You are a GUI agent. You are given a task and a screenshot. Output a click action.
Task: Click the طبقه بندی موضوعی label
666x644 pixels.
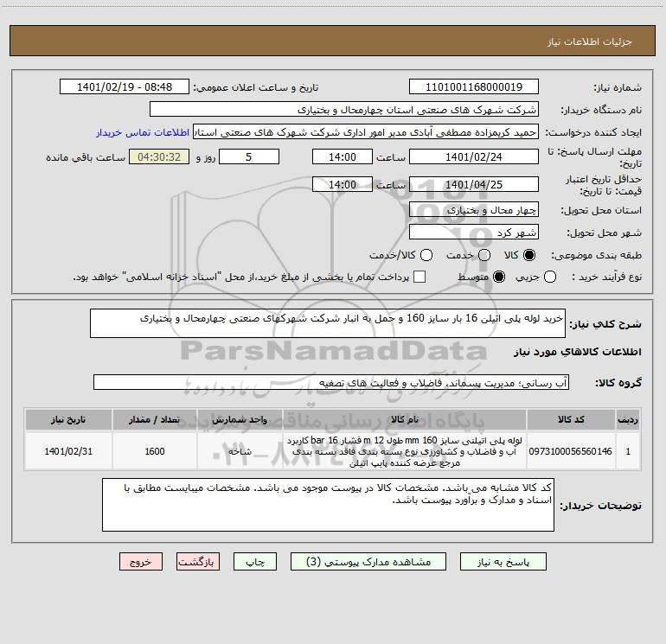click(596, 255)
